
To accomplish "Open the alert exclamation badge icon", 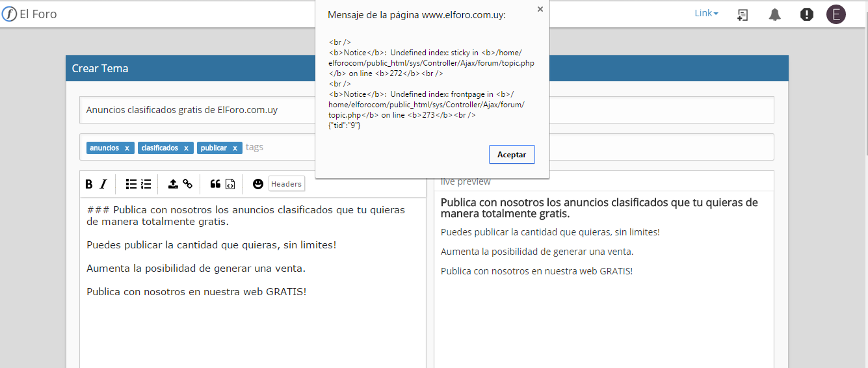I will coord(807,14).
